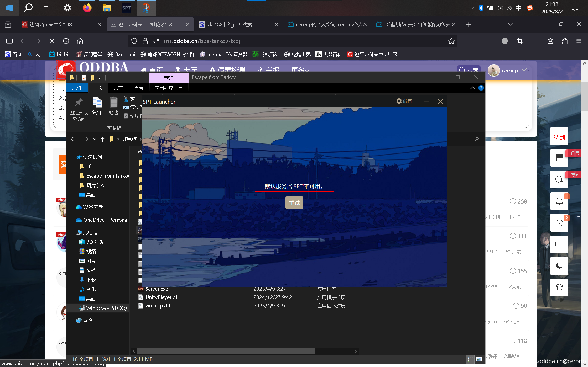This screenshot has width=588, height=367.
Task: Switch to cerorip的个人空间 tab
Action: coord(327,25)
